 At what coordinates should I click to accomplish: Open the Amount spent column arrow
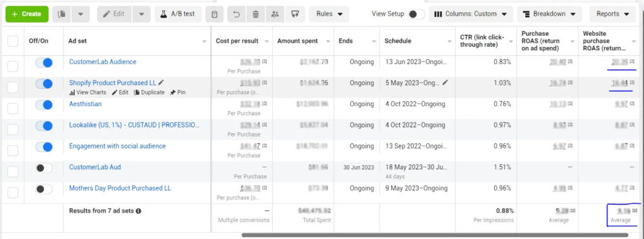tap(328, 42)
